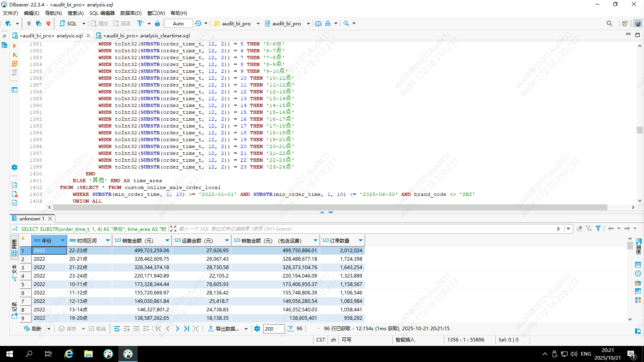Image resolution: width=644 pixels, height=362 pixels.
Task: Click the transaction log clock icon
Action: coord(198,23)
